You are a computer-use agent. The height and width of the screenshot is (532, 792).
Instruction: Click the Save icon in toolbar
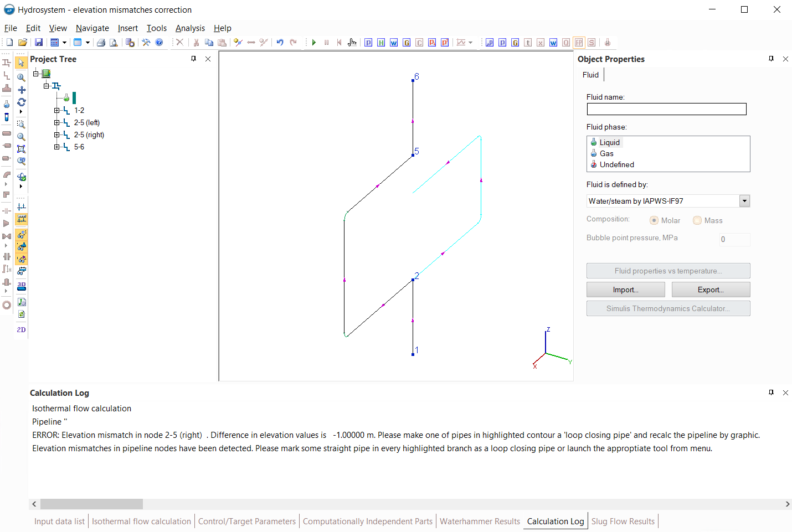tap(38, 43)
